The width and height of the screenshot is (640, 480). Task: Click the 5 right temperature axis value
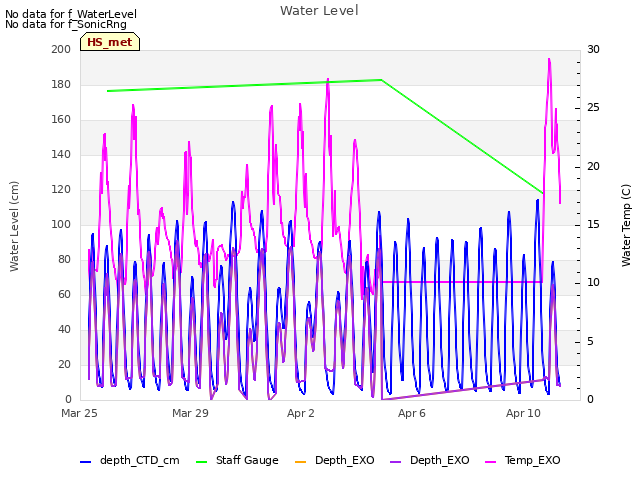tap(590, 341)
